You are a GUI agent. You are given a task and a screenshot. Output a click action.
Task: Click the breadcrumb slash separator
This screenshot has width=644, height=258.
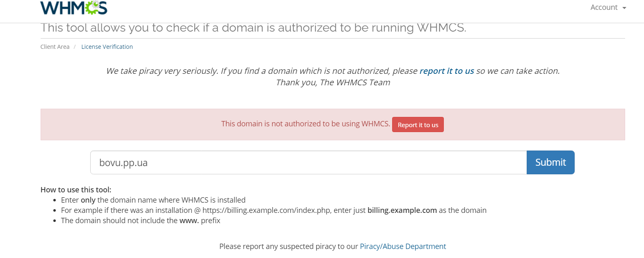coord(75,47)
